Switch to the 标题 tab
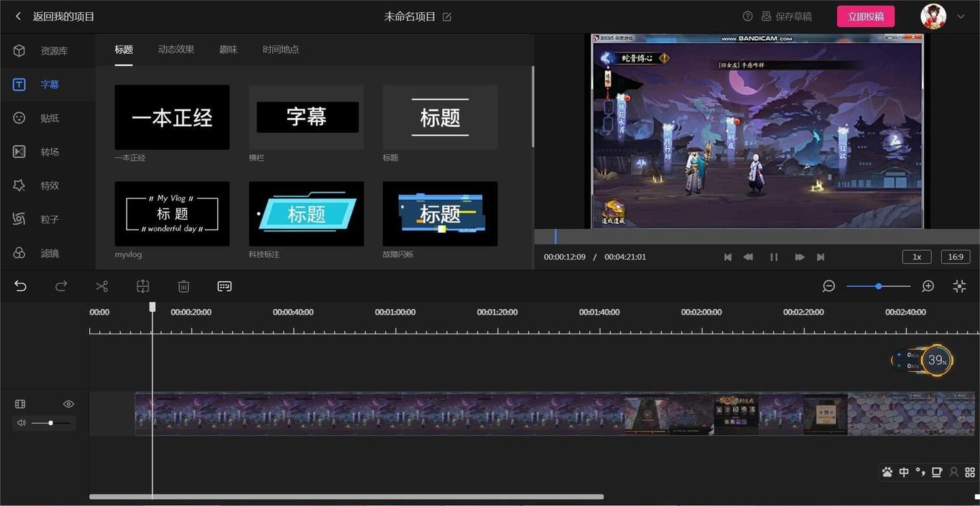The image size is (980, 506). (x=124, y=50)
